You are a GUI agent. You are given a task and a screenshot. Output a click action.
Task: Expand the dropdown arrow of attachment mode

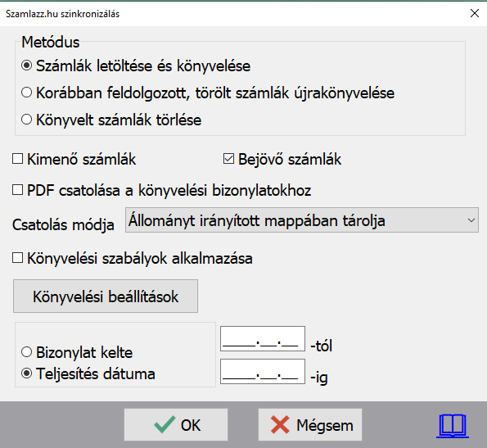471,220
